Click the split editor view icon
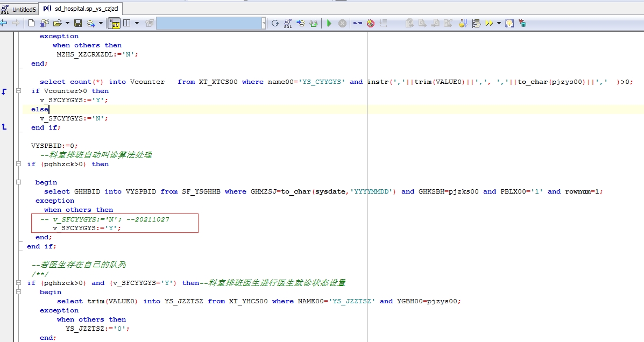The image size is (644, 342). click(x=127, y=24)
